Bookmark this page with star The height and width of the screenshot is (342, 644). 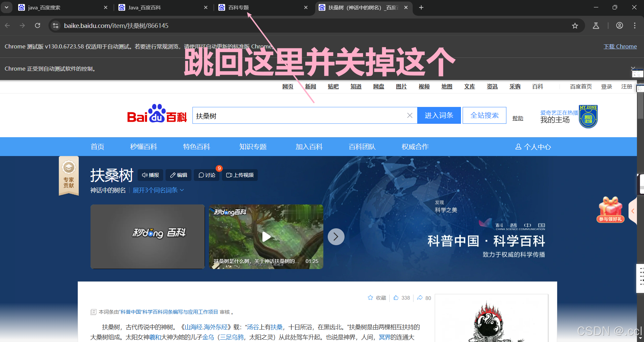575,26
